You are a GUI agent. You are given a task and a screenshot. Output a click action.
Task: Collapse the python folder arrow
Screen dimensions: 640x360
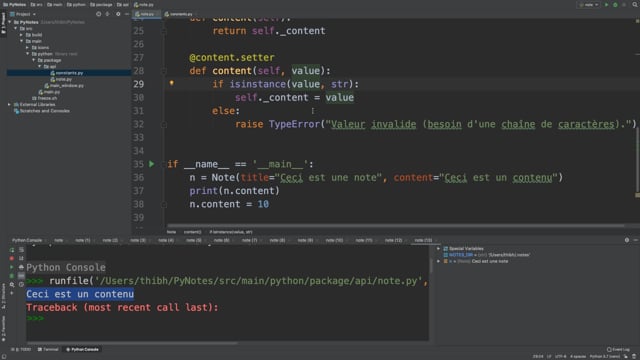28,54
